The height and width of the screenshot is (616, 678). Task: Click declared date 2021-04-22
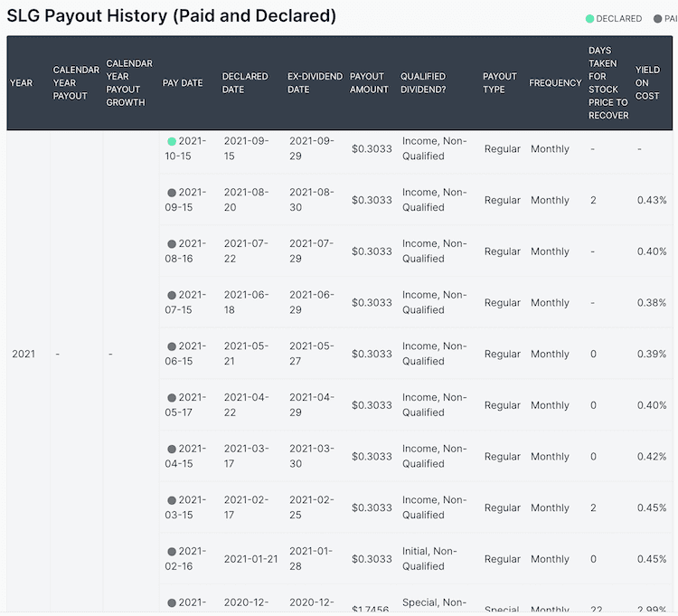tap(246, 404)
